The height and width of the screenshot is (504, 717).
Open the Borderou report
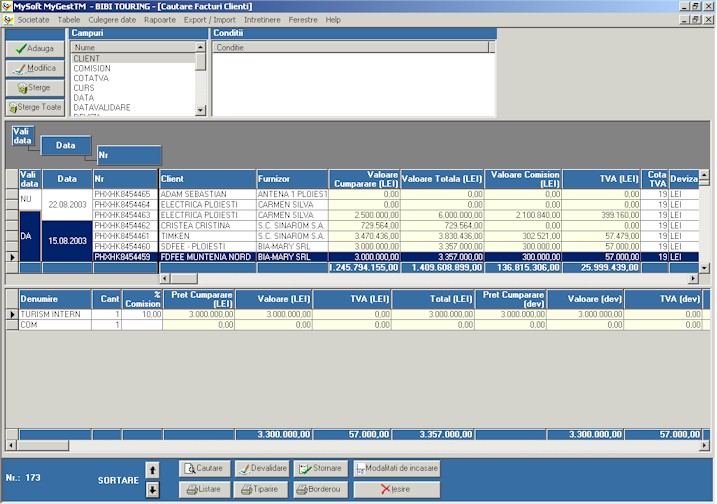(x=320, y=489)
